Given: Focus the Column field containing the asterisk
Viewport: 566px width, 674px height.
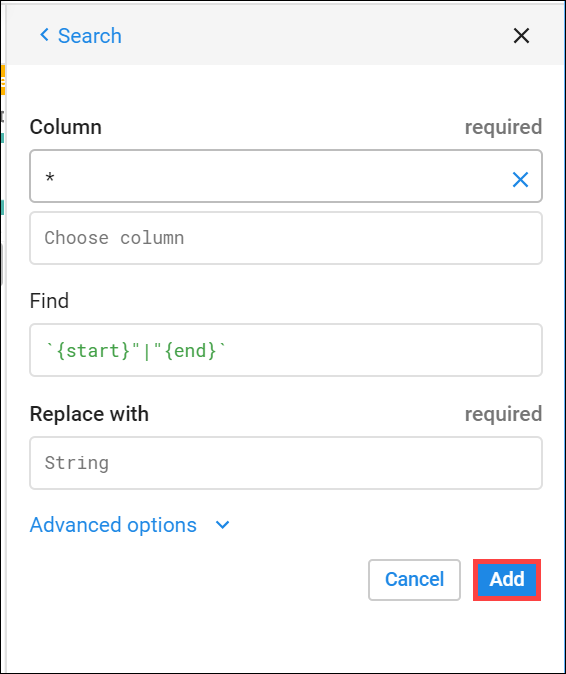Looking at the screenshot, I should pyautogui.click(x=286, y=176).
